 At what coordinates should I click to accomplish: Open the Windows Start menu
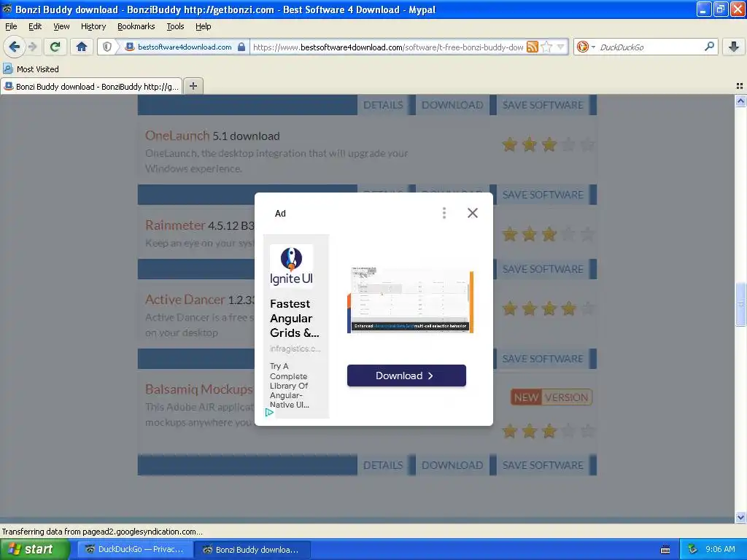click(x=34, y=550)
